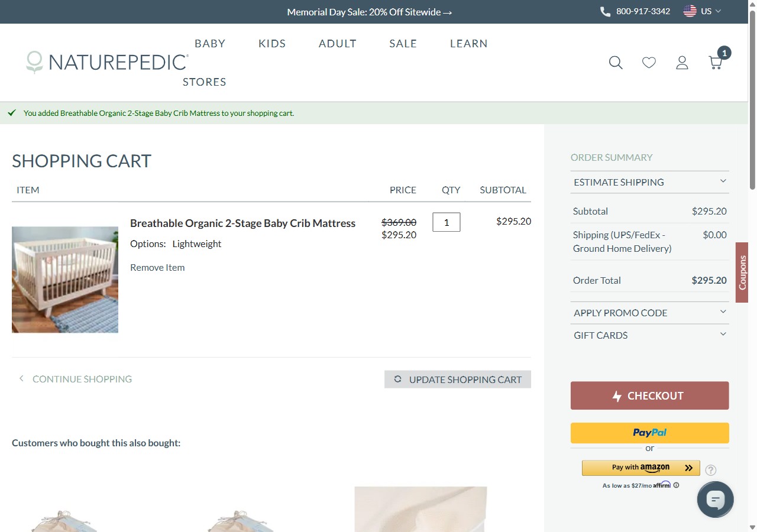Viewport: 757px width, 532px height.
Task: Click the Checkout button
Action: pyautogui.click(x=650, y=395)
